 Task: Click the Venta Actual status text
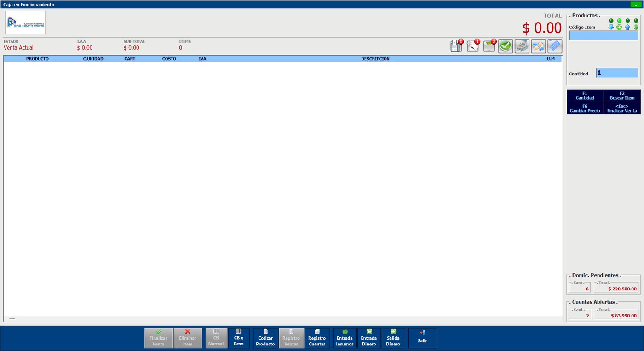[18, 48]
